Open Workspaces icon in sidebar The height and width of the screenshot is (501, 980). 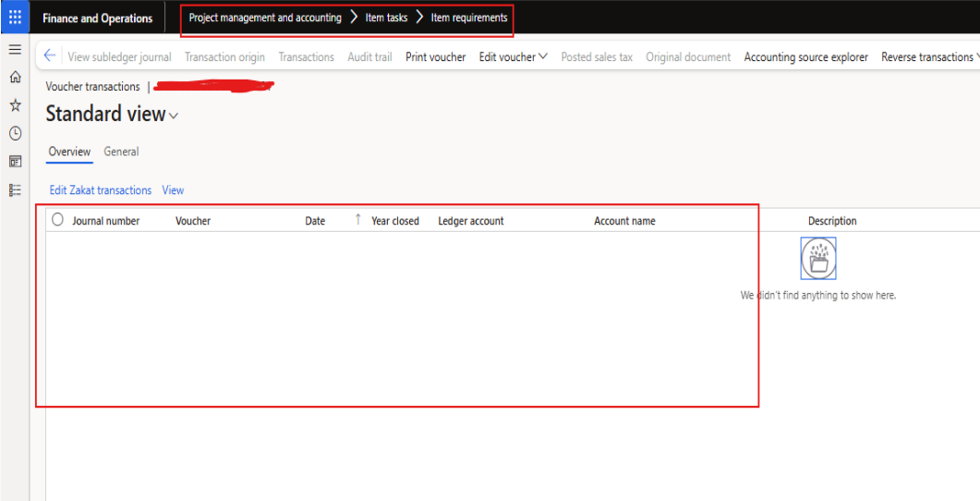coord(15,162)
